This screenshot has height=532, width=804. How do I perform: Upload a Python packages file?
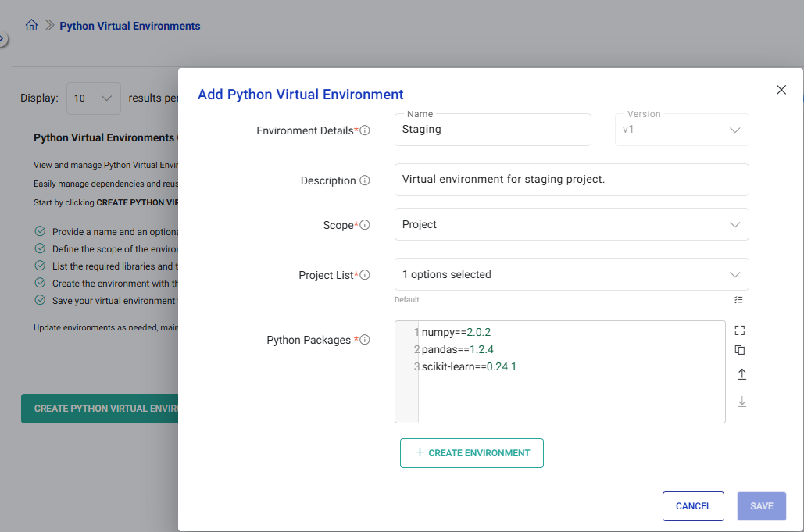click(741, 374)
